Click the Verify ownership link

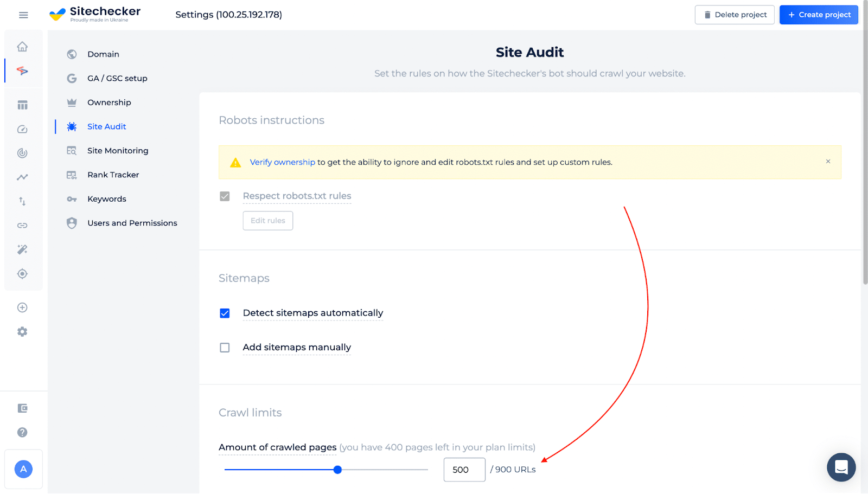(282, 162)
